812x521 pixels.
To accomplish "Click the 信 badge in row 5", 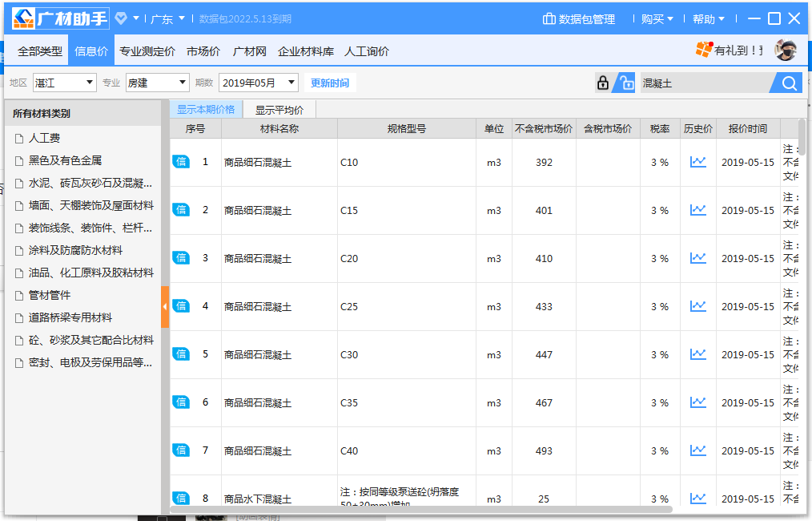I will tap(181, 354).
